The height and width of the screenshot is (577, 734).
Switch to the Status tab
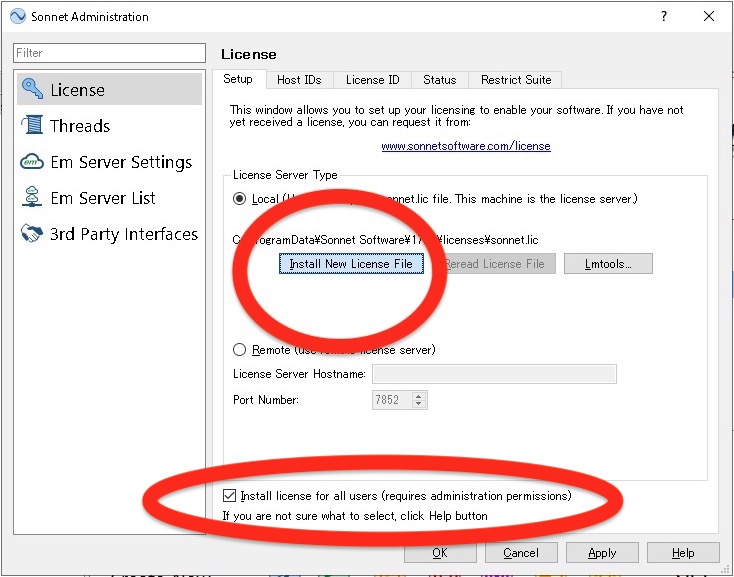point(440,80)
